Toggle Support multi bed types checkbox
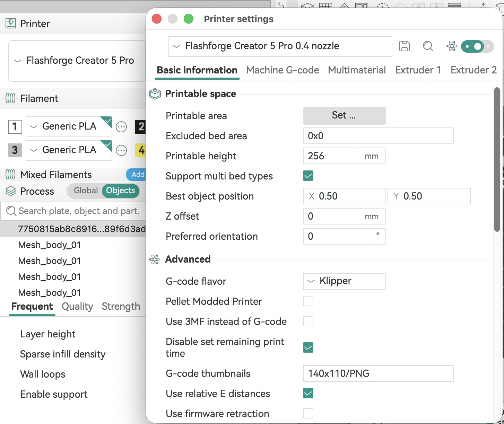 pos(308,176)
